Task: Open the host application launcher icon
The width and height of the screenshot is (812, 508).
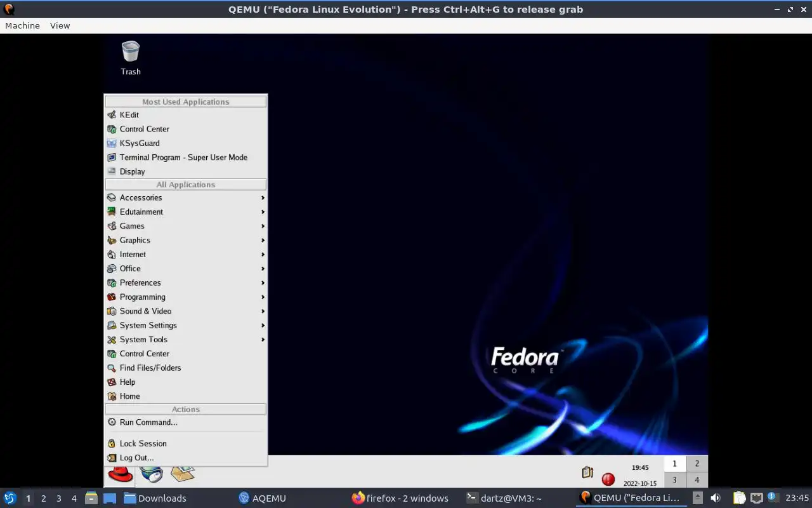Action: point(10,498)
